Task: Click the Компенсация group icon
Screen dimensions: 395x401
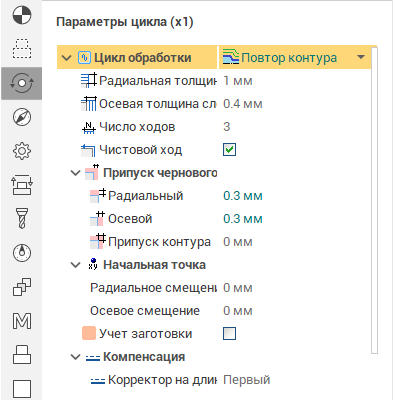Action: tap(93, 358)
